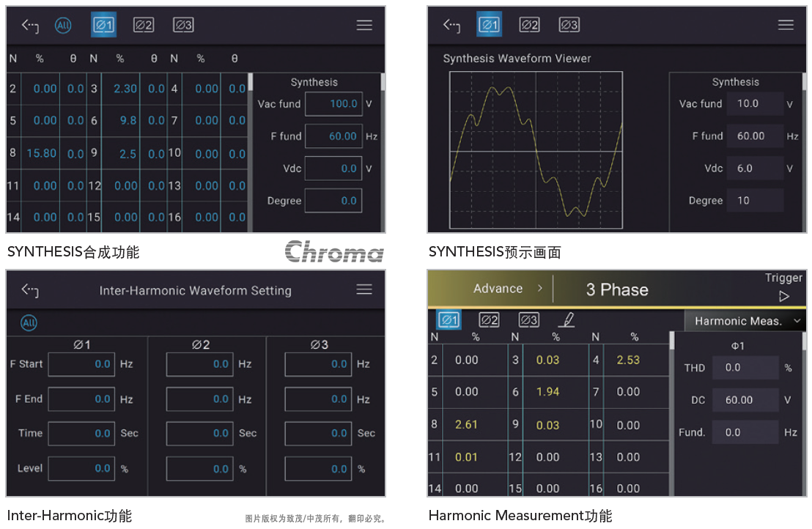The height and width of the screenshot is (529, 812).
Task: Click the pencil edit icon beside phase Ø3
Action: pos(566,320)
